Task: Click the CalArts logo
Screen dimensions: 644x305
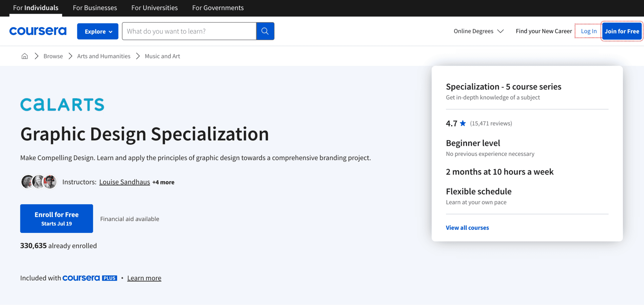Action: point(62,105)
